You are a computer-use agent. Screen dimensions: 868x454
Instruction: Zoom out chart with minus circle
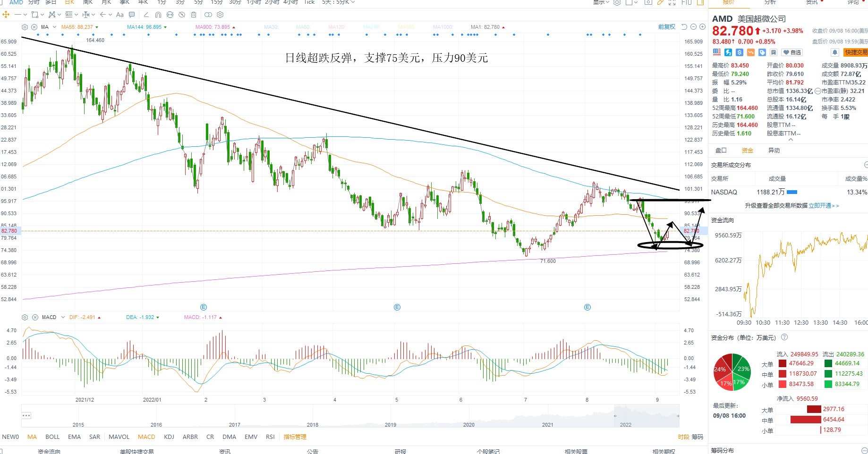click(693, 27)
